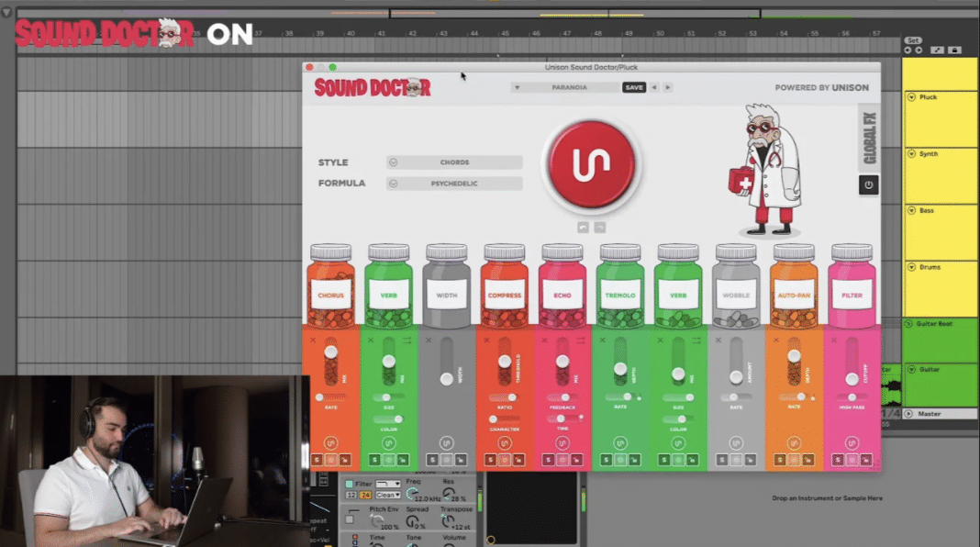Select the Filter pill bottle
This screenshot has height=547, width=980.
852,286
